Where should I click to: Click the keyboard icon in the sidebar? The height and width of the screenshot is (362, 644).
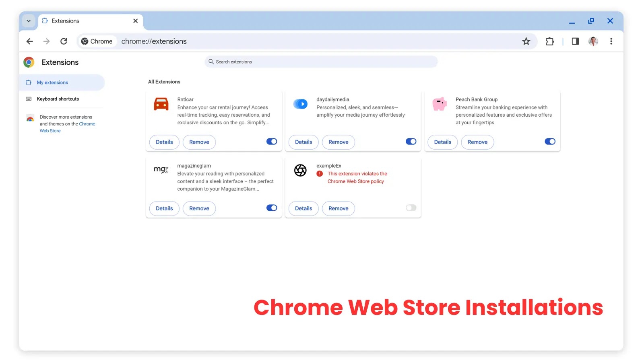[x=29, y=99]
